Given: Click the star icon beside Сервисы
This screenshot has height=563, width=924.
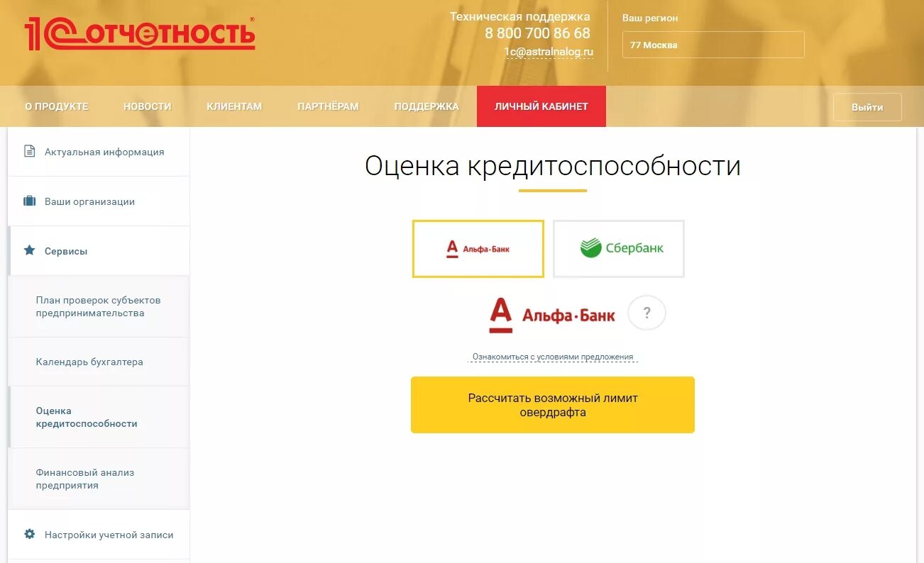Looking at the screenshot, I should [29, 250].
